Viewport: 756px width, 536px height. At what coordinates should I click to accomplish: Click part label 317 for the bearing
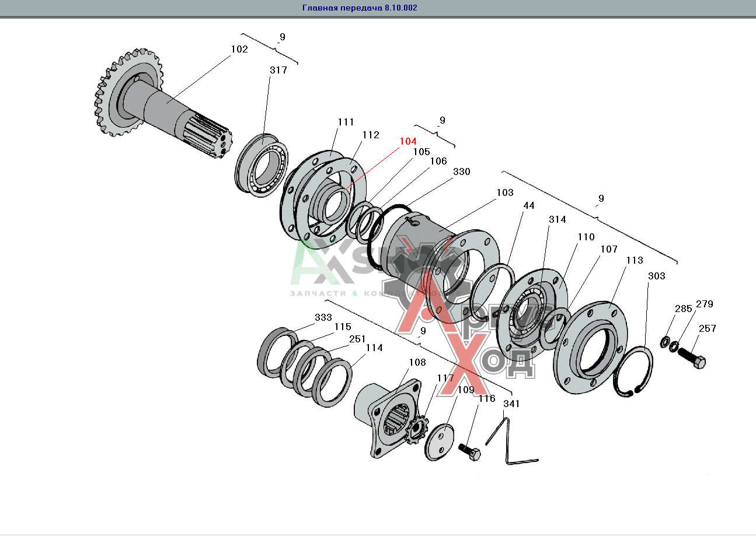tap(278, 70)
